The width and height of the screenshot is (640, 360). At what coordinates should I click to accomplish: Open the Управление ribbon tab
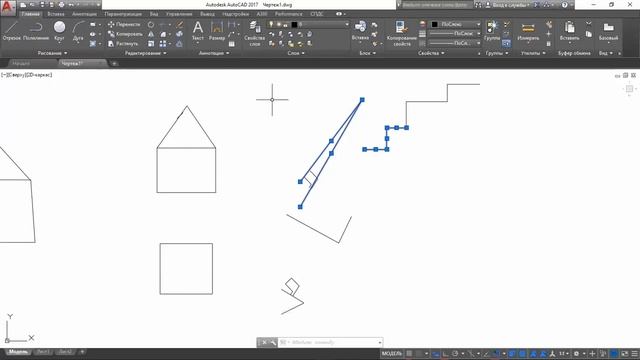tap(179, 14)
